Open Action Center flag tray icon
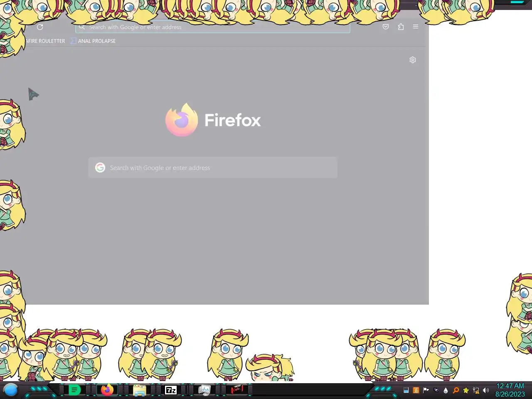 (x=426, y=390)
